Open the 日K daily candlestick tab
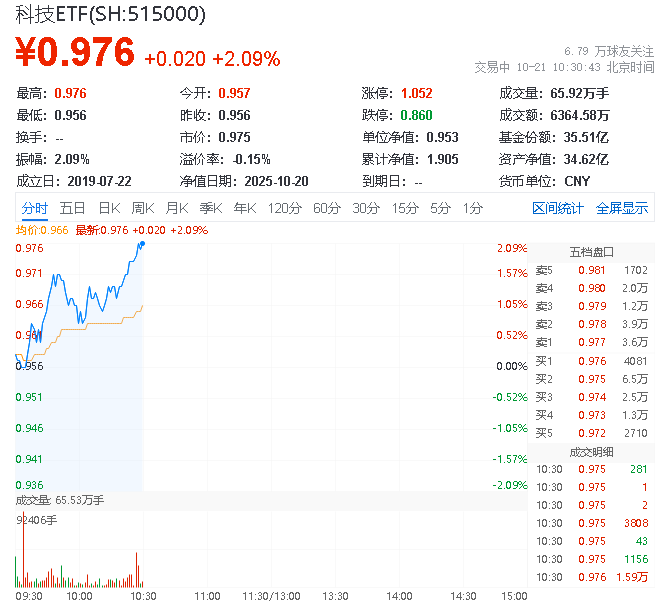Viewport: 660px width, 615px height. (109, 208)
